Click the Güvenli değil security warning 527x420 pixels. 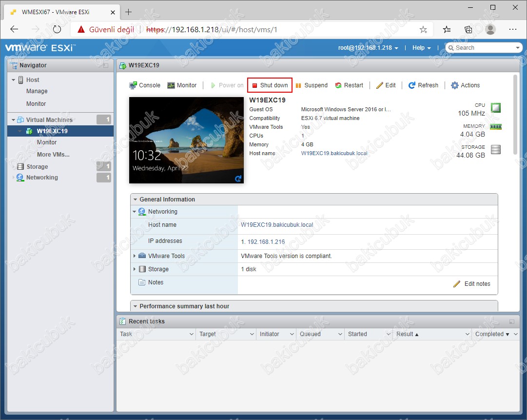tap(105, 30)
